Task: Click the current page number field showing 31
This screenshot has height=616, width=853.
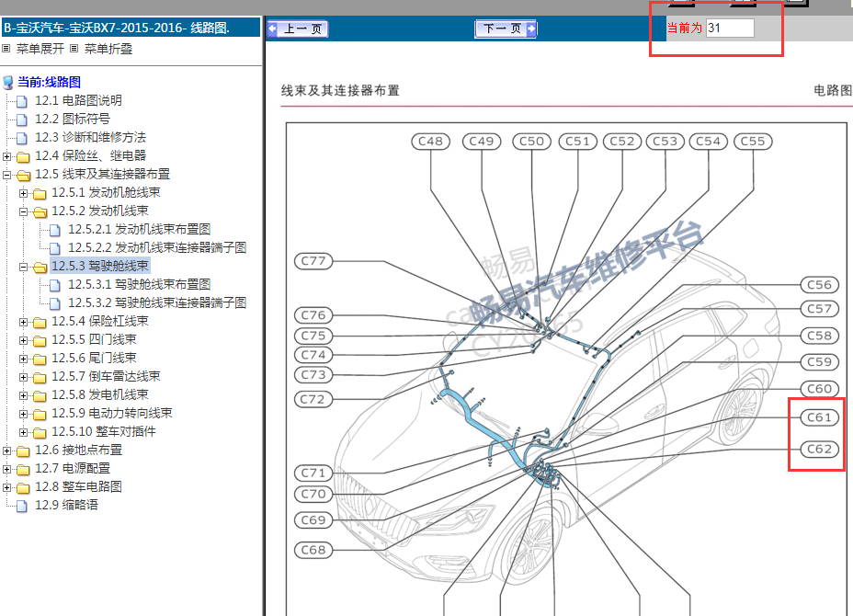Action: [x=730, y=28]
